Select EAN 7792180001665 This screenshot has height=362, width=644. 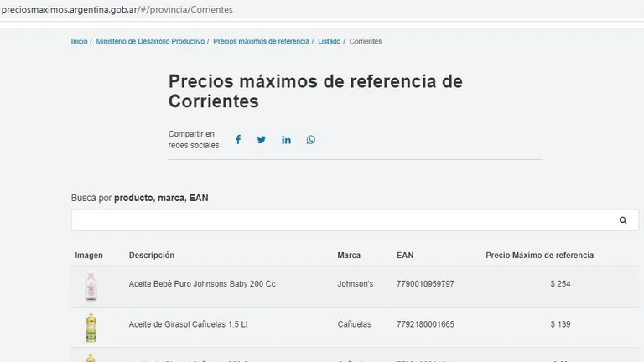(x=425, y=324)
